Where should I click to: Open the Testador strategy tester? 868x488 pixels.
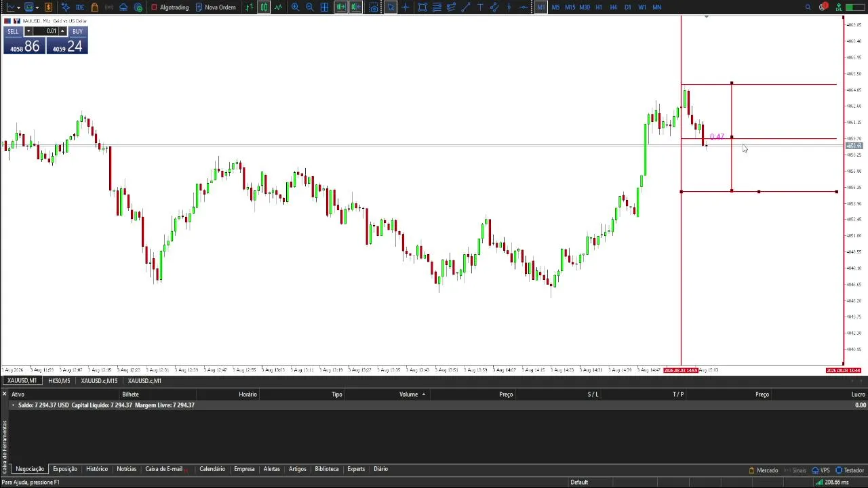click(x=850, y=470)
